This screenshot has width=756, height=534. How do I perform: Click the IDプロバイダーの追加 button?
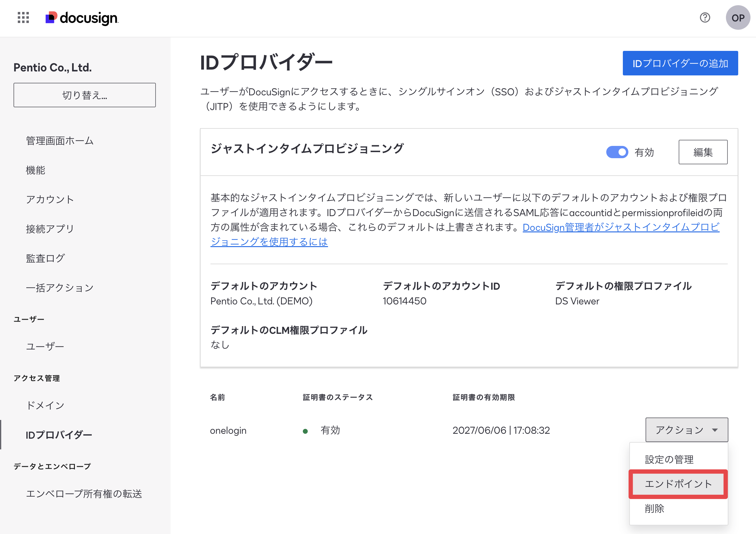point(680,63)
